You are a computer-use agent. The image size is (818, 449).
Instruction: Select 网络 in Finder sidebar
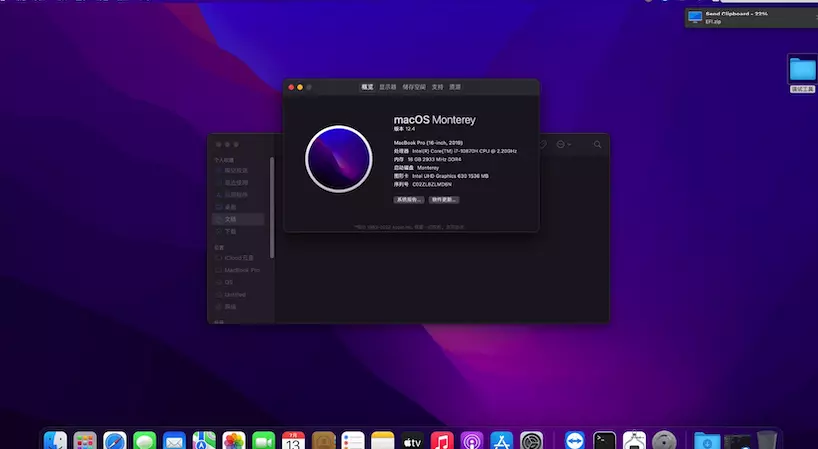coord(238,307)
